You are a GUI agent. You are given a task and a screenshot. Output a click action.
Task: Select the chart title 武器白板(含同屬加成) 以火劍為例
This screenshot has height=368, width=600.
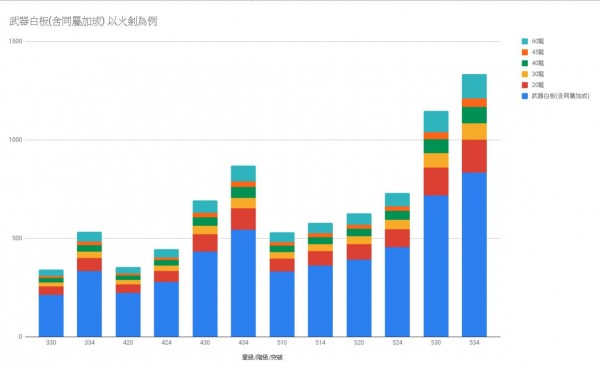(83, 21)
